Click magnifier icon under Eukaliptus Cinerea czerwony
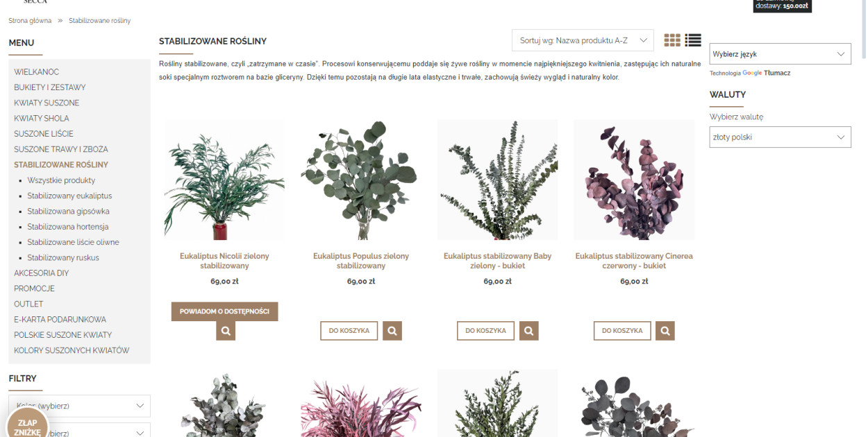868x437 pixels. point(665,331)
